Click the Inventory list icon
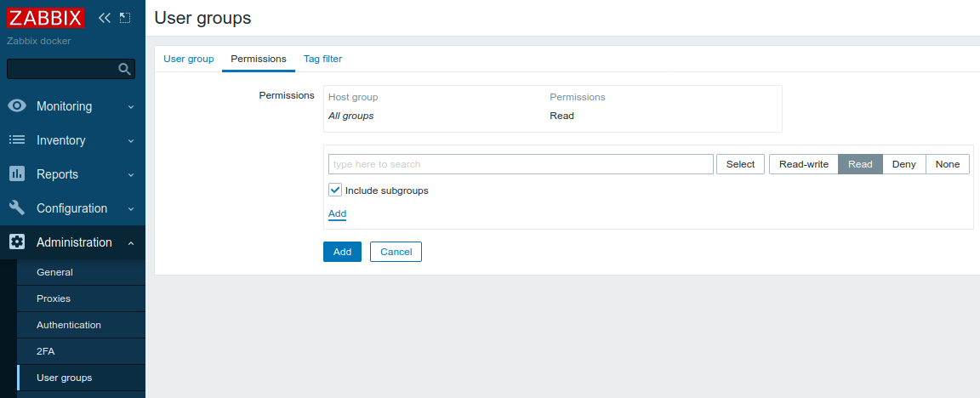Viewport: 980px width, 398px height. click(18, 140)
